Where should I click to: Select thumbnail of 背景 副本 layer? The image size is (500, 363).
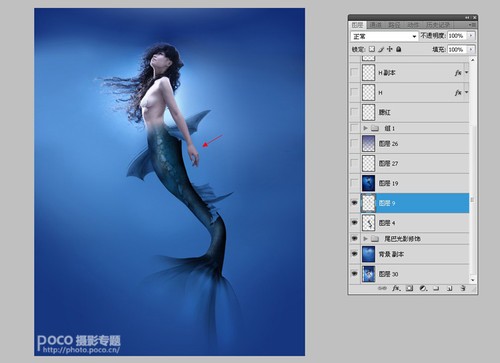click(x=368, y=254)
